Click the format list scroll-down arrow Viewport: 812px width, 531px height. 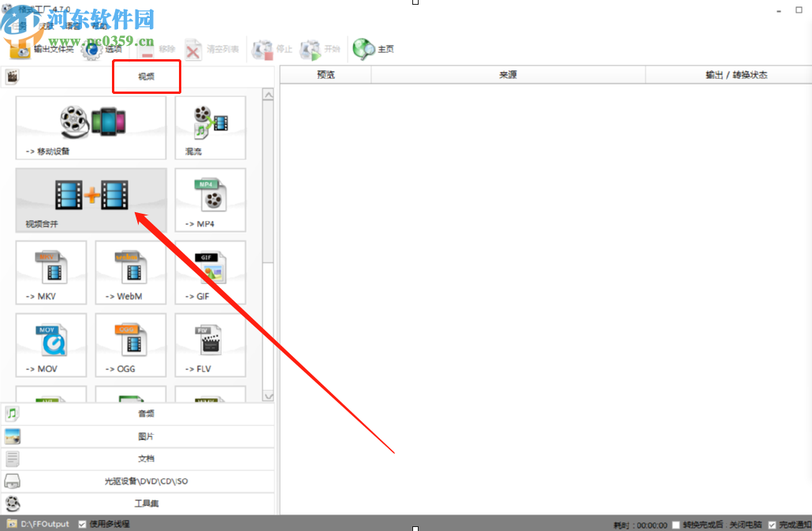coord(268,396)
